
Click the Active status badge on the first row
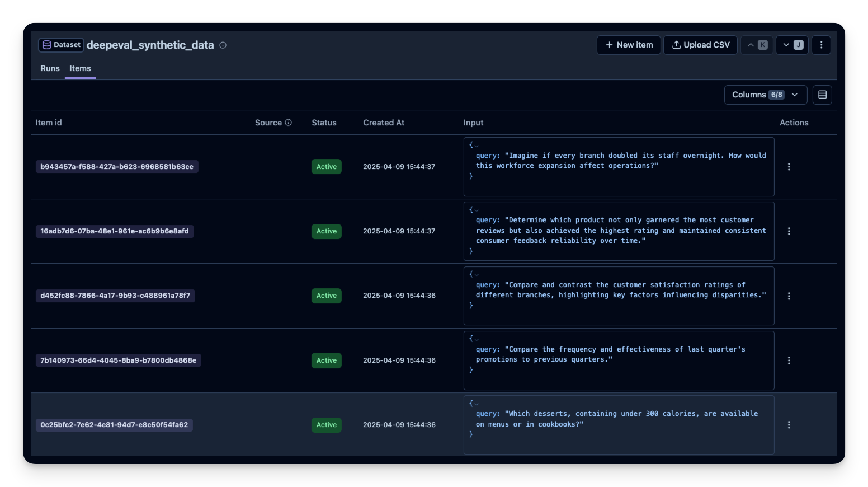[327, 166]
